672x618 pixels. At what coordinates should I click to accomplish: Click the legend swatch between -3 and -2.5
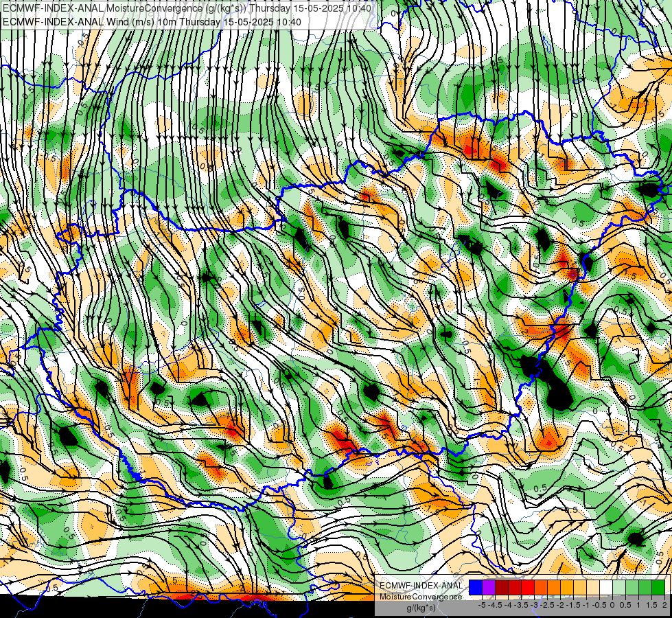[541, 587]
